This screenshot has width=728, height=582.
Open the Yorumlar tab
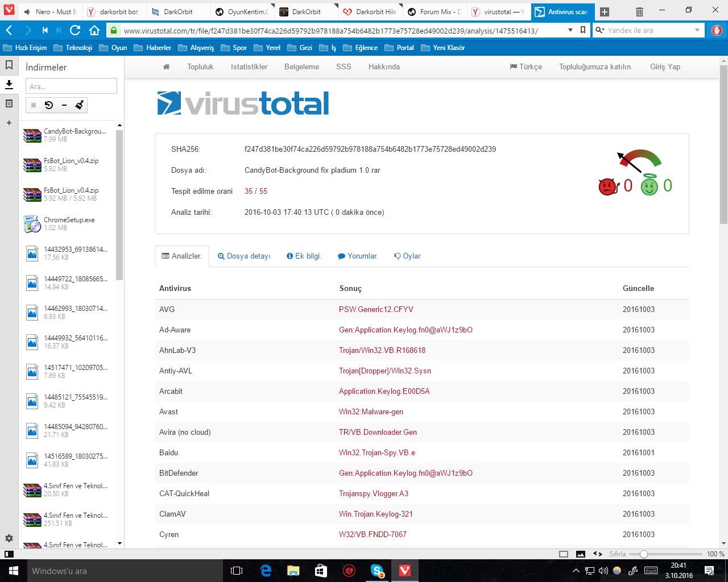(358, 256)
